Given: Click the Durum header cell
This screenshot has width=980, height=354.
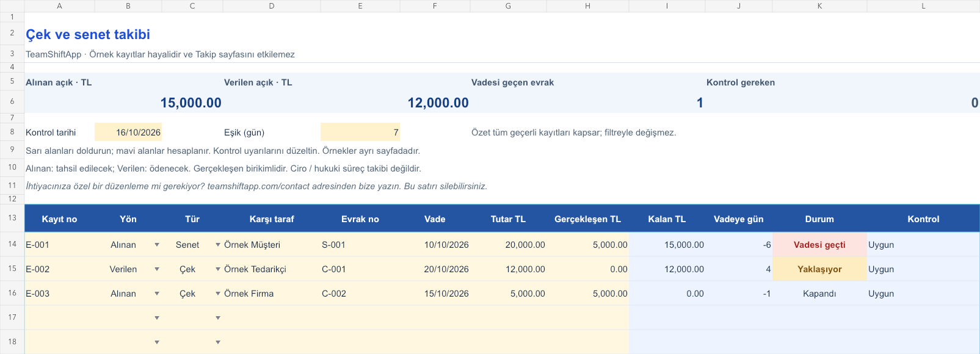Looking at the screenshot, I should (819, 219).
